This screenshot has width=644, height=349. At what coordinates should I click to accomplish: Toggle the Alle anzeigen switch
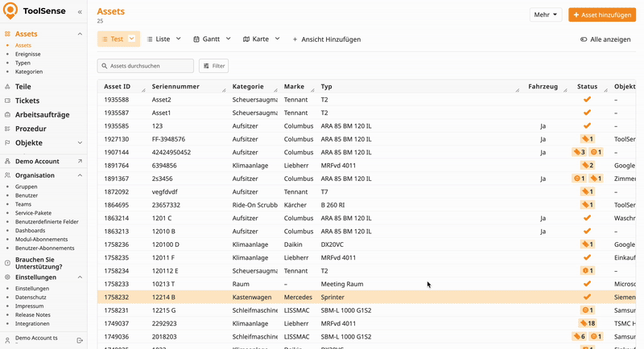584,39
